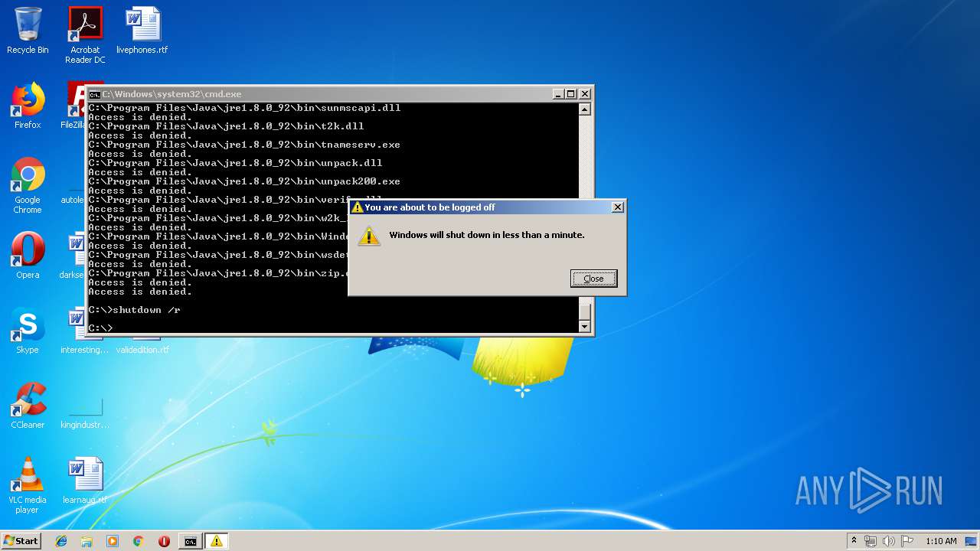Open Internet Explorer in taskbar
The height and width of the screenshot is (551, 980).
pyautogui.click(x=61, y=541)
